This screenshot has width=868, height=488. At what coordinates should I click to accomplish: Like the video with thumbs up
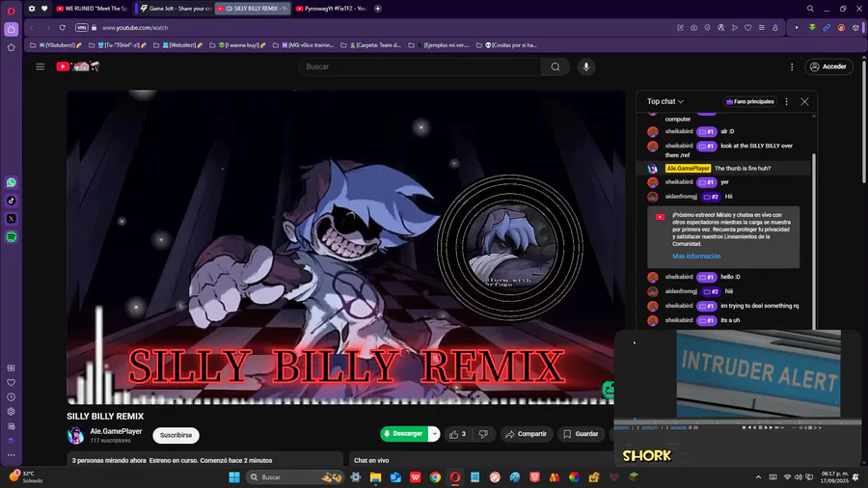(x=458, y=434)
